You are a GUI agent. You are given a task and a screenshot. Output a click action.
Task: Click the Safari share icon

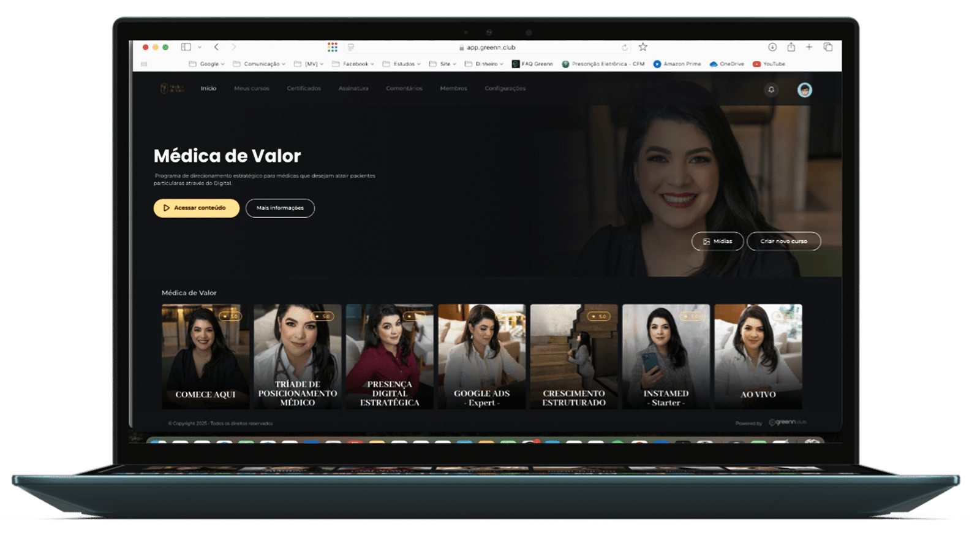pos(791,47)
